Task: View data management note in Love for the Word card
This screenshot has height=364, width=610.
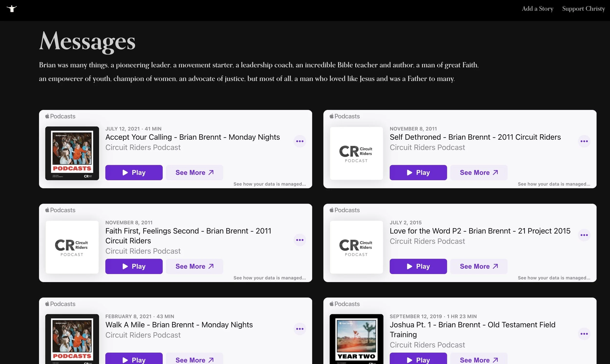Action: [554, 278]
